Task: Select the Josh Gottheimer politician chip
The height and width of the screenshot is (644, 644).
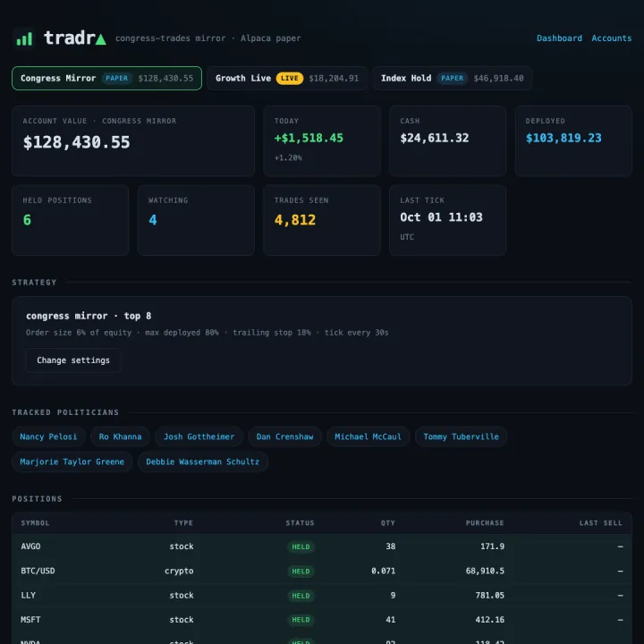Action: 199,436
